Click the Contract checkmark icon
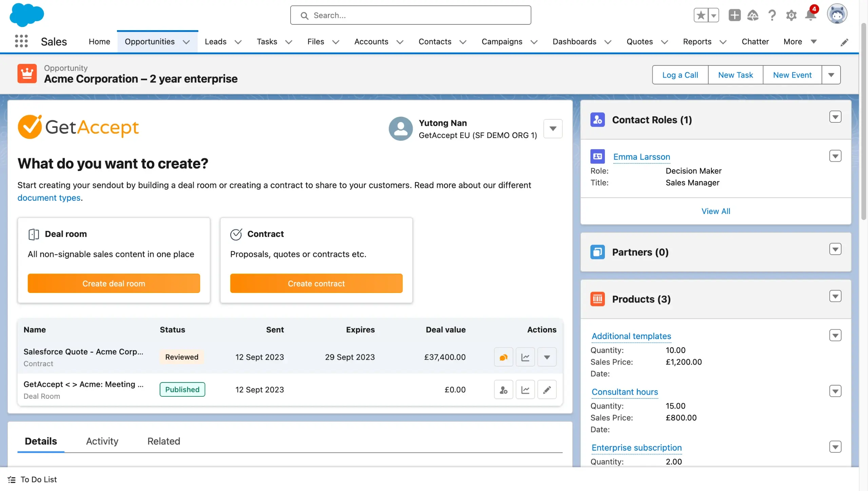The image size is (868, 491). [236, 234]
